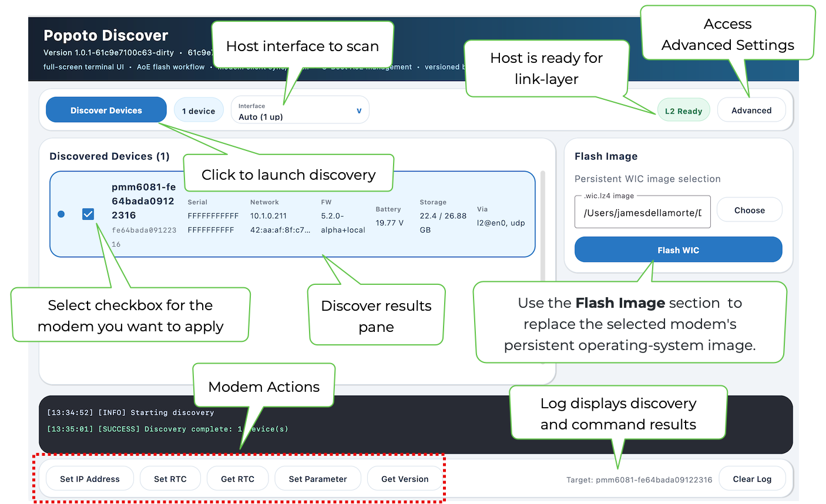The height and width of the screenshot is (504, 826).
Task: Click Choose to pick a WIC image
Action: pos(750,210)
